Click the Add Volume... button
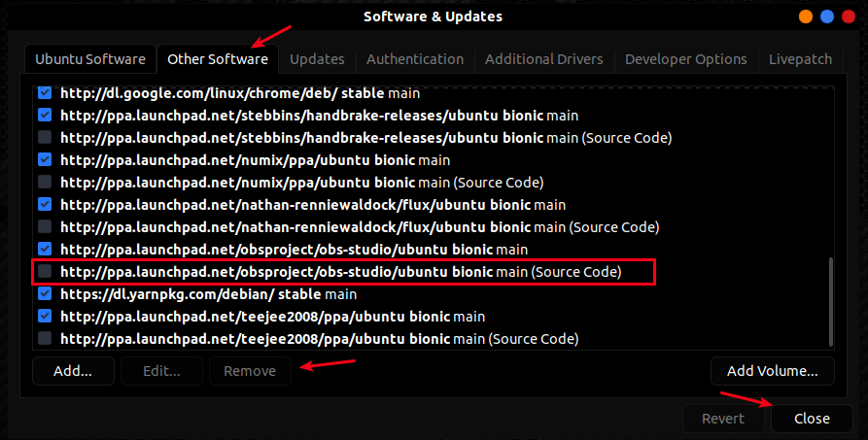 pos(772,371)
